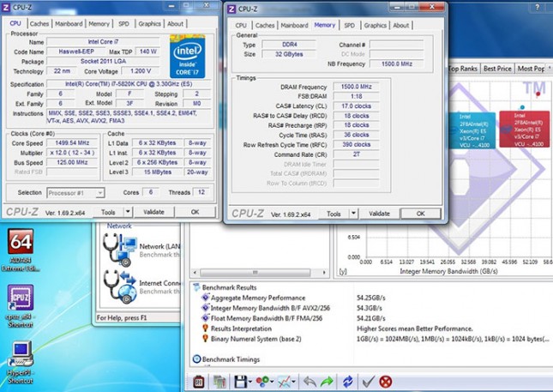Open the Processor #1 selection dropdown

[75, 193]
